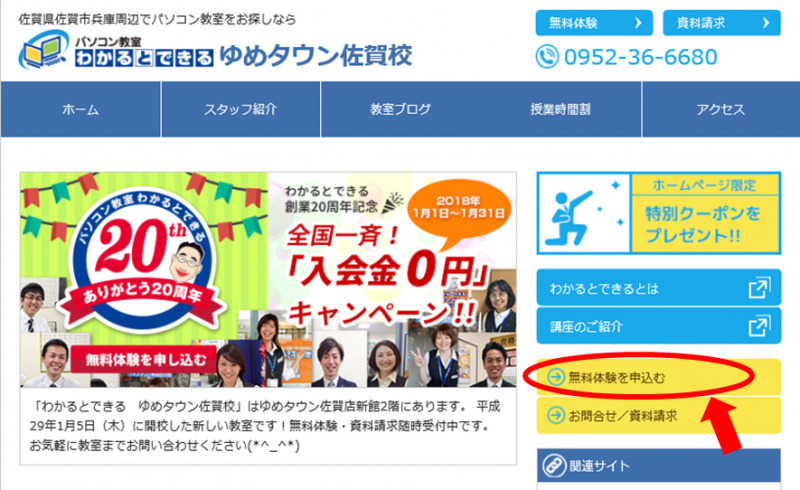Click the 入会金0円 campaign banner image
This screenshot has height=490, width=800.
[x=268, y=280]
